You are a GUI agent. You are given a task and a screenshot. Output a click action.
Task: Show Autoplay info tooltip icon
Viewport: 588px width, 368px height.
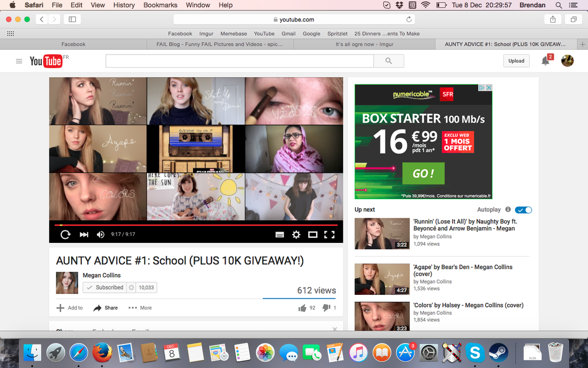[508, 210]
